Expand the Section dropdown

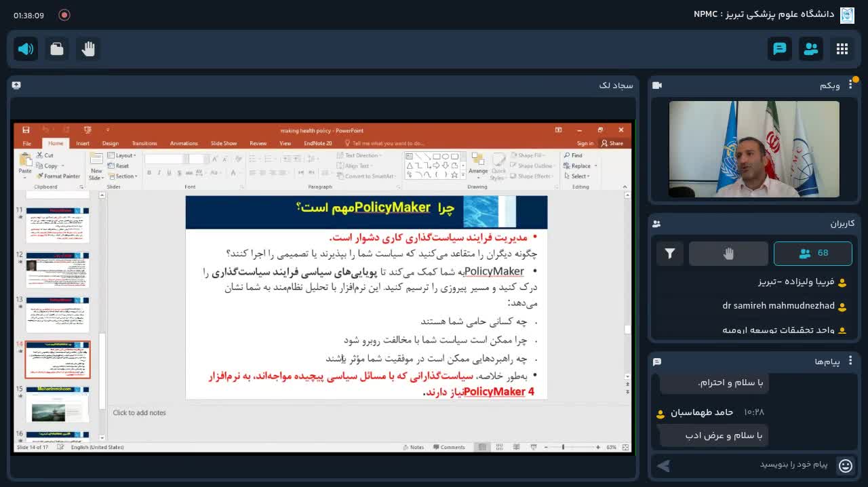click(123, 176)
